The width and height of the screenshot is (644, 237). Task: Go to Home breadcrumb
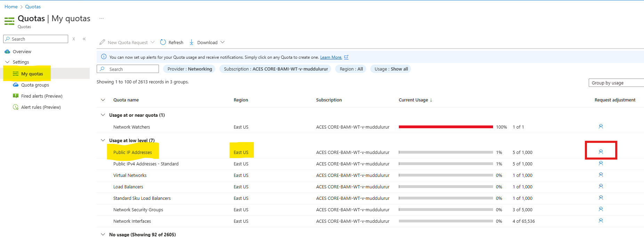coord(11,7)
